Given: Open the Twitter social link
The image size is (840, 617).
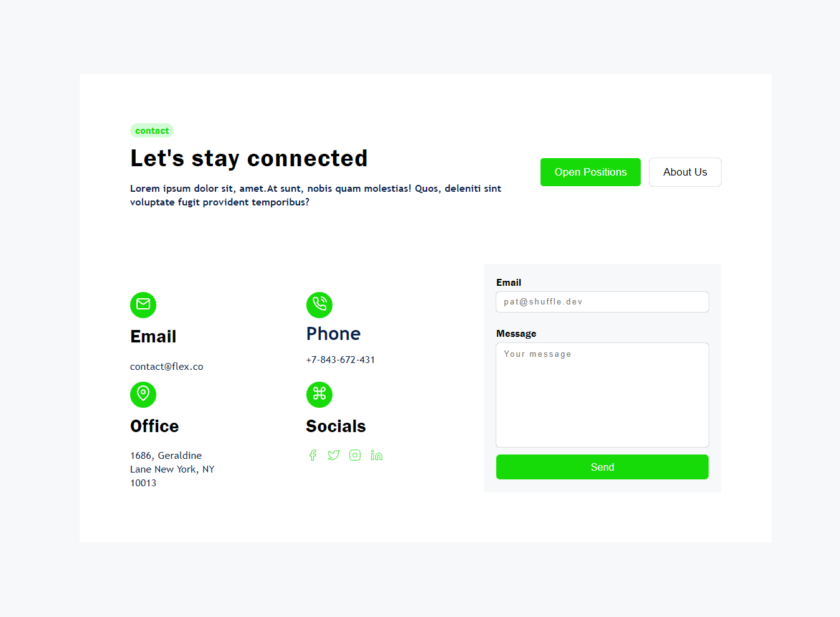Looking at the screenshot, I should pyautogui.click(x=334, y=455).
